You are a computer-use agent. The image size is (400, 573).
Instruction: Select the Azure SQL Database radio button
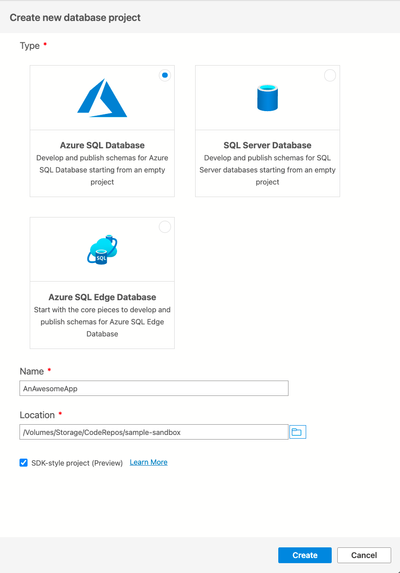pyautogui.click(x=165, y=75)
